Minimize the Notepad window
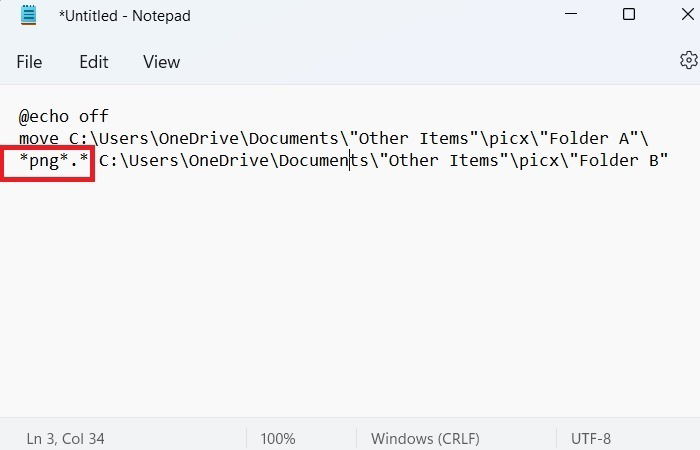This screenshot has width=700, height=450. (571, 14)
